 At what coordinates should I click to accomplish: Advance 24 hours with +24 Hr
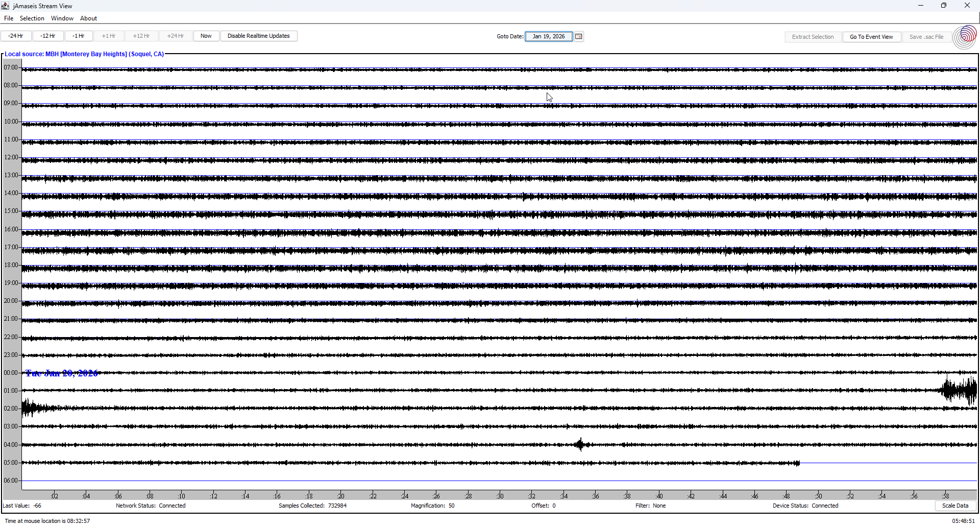click(x=175, y=36)
